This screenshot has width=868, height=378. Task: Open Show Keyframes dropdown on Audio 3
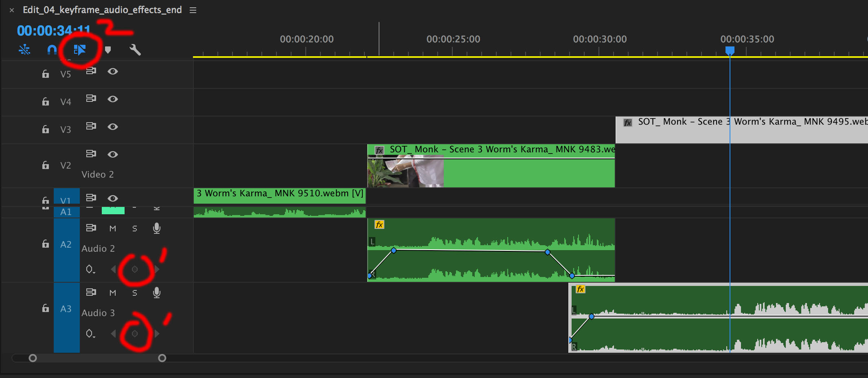point(90,334)
